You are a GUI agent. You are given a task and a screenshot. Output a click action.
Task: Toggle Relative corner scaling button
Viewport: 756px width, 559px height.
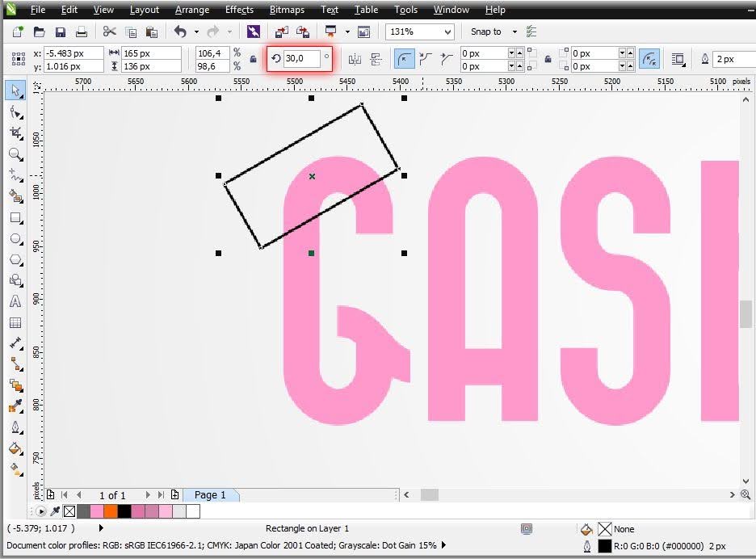pyautogui.click(x=649, y=59)
